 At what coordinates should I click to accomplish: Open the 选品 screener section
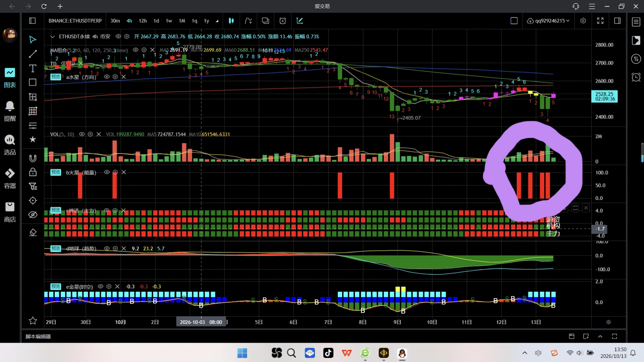click(10, 145)
